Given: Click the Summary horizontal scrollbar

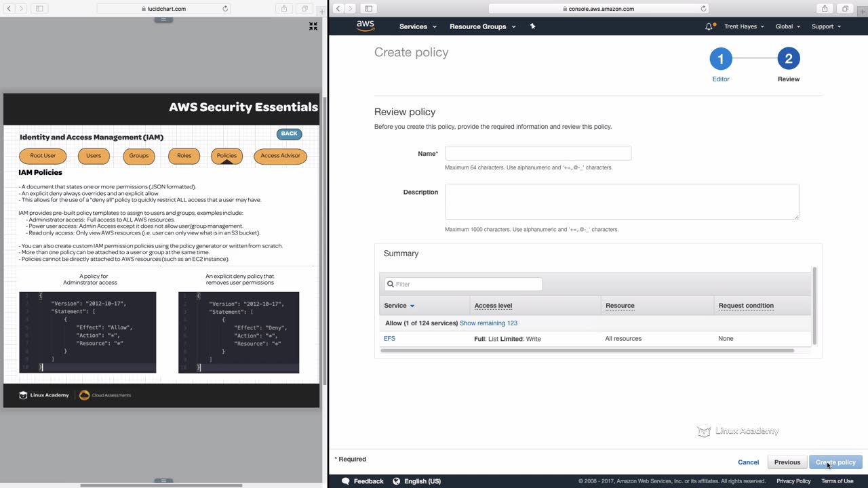Looking at the screenshot, I should click(587, 350).
